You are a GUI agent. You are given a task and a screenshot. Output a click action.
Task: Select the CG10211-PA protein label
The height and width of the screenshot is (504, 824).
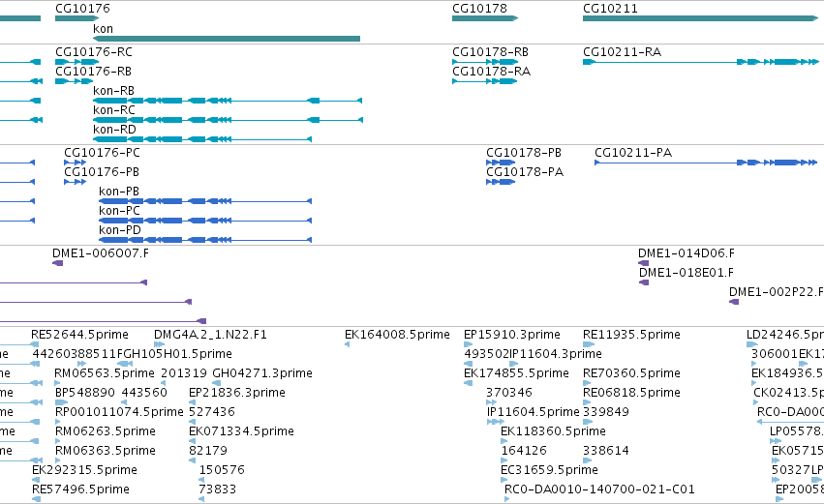633,153
